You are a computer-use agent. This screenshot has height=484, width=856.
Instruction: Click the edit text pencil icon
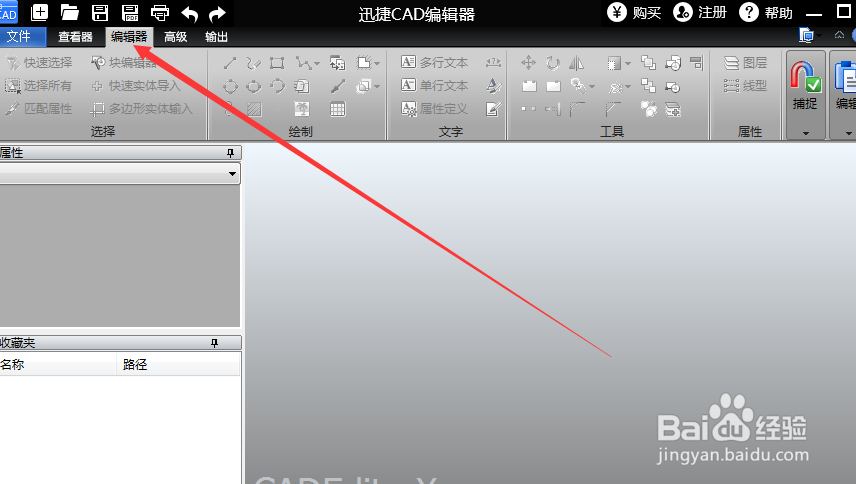pos(493,109)
